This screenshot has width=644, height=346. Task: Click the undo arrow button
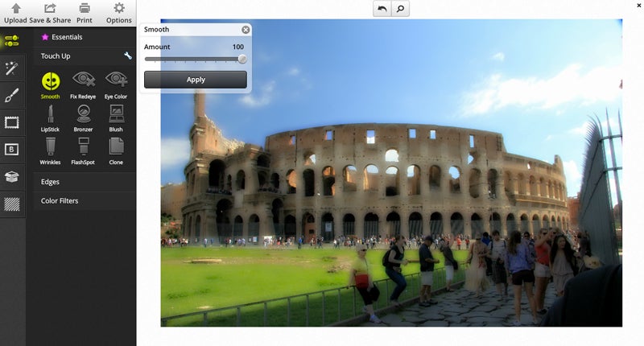382,9
